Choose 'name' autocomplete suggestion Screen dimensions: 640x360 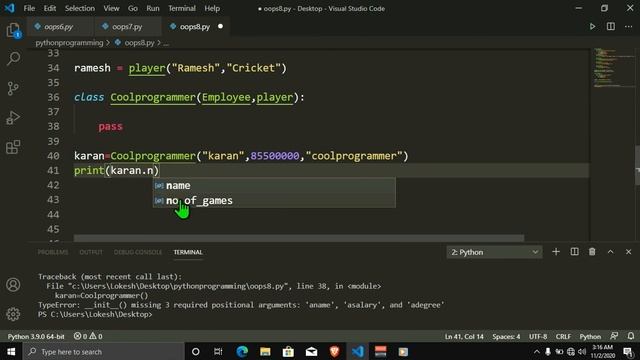(x=274, y=185)
